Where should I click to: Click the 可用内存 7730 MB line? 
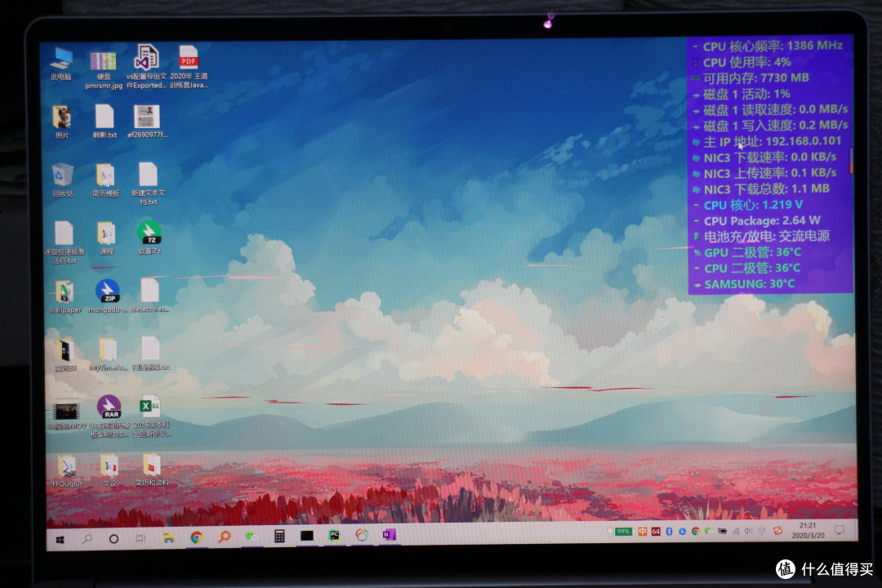[755, 78]
